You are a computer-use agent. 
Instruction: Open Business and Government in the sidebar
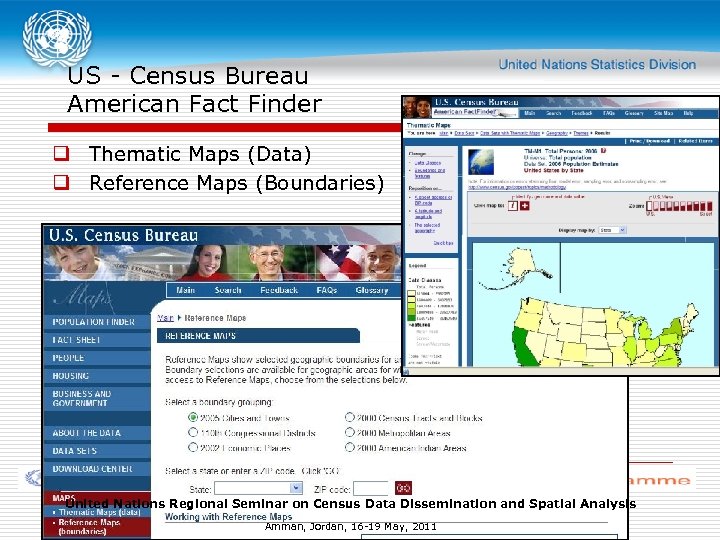pyautogui.click(x=97, y=398)
